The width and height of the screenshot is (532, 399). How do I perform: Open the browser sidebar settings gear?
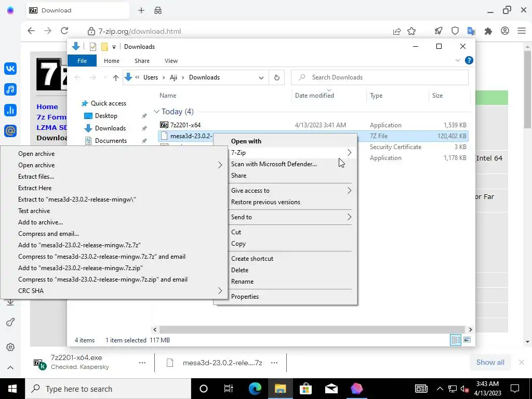(x=10, y=347)
